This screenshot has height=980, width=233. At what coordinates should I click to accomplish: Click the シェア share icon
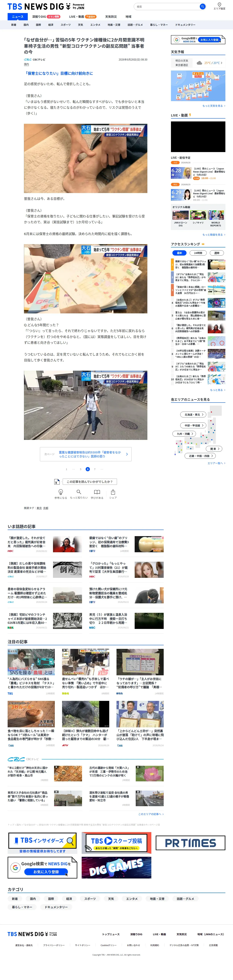[x=113, y=492]
